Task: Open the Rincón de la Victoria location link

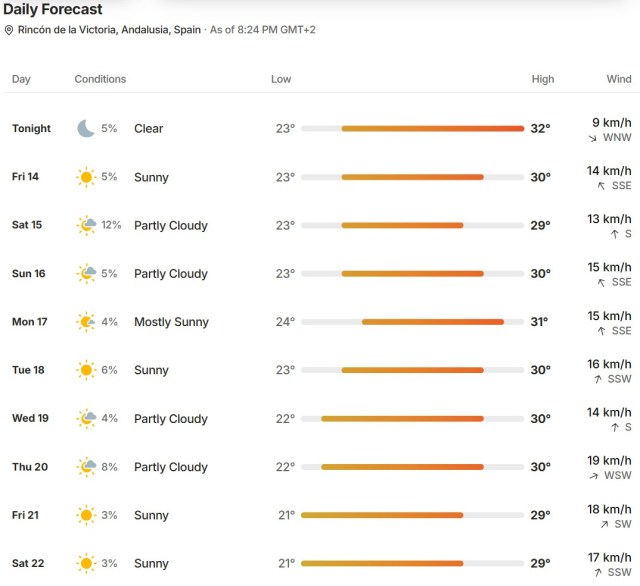Action: (x=109, y=30)
